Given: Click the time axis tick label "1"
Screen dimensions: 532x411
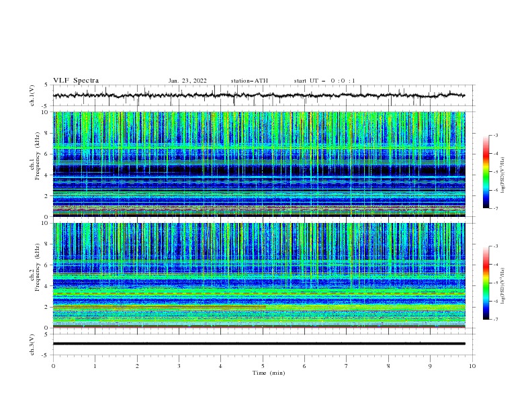Looking at the screenshot, I should click(95, 366).
